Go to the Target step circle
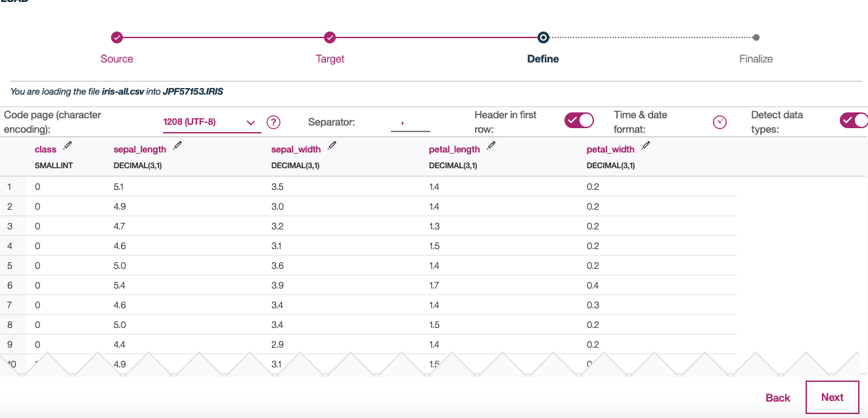Image resolution: width=868 pixels, height=418 pixels. pyautogui.click(x=330, y=37)
